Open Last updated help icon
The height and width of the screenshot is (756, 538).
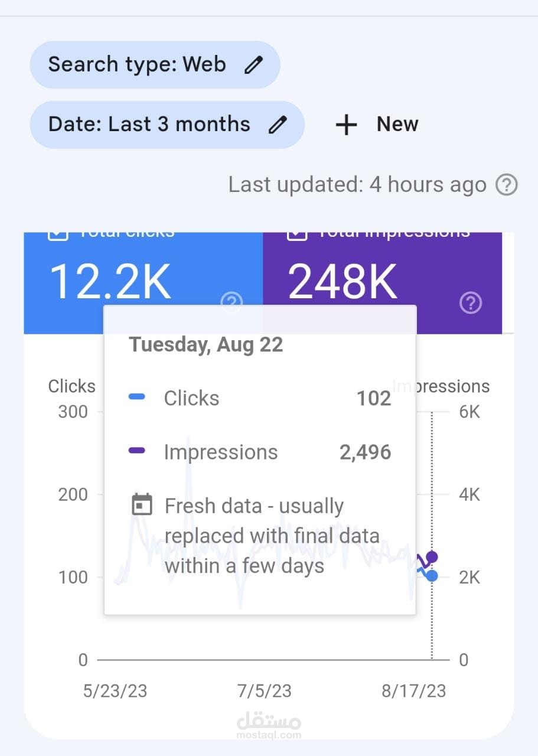click(x=506, y=185)
